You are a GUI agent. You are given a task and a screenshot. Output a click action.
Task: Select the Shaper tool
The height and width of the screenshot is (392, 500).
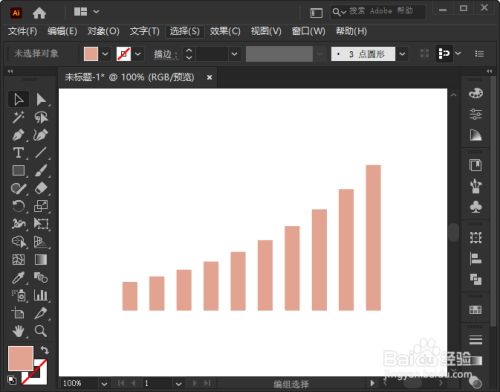tap(18, 189)
